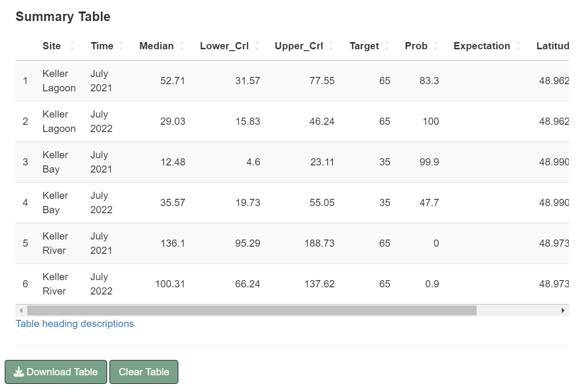This screenshot has width=578, height=392.
Task: Click the horizontal scrollbar right arrow
Action: click(563, 311)
